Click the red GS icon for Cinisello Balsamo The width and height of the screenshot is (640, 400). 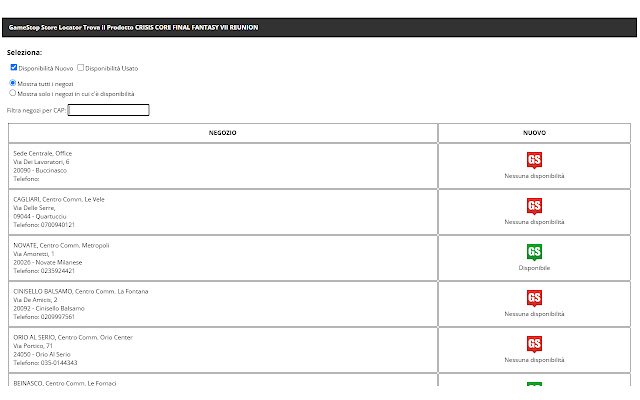coord(534,298)
